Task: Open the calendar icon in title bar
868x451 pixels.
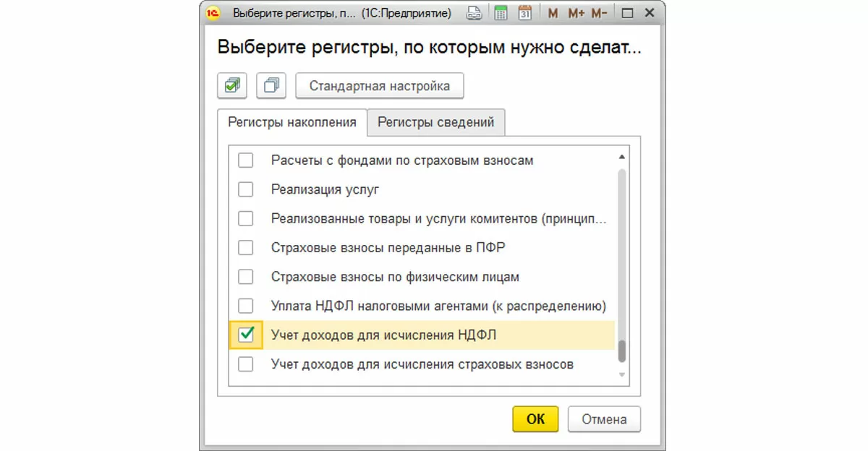Action: (525, 13)
